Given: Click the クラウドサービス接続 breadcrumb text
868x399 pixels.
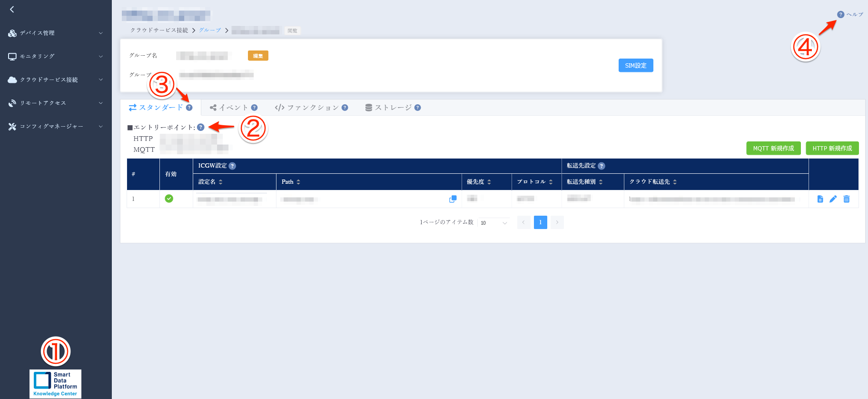Looking at the screenshot, I should tap(159, 30).
